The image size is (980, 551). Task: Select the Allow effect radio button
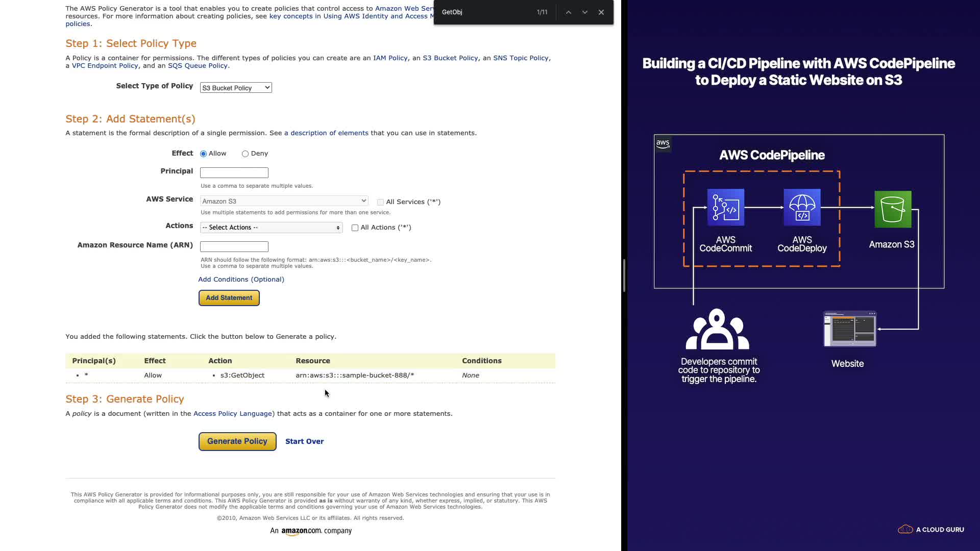click(x=204, y=154)
